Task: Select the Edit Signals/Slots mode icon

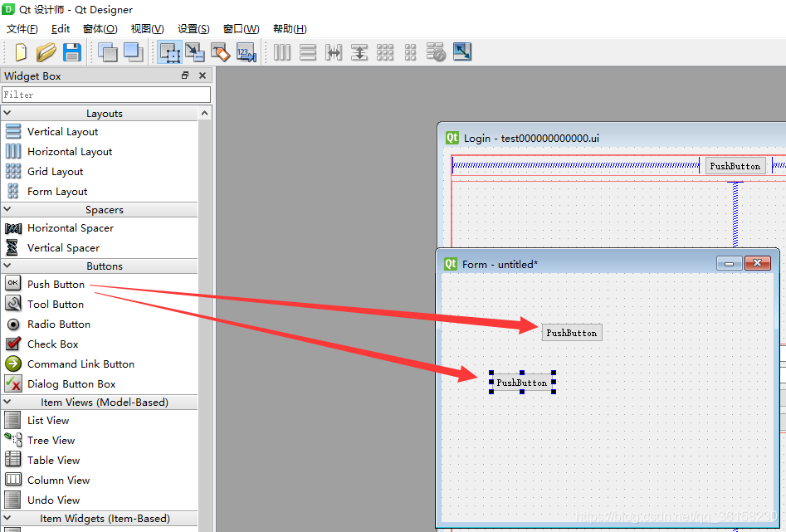Action: [x=194, y=52]
